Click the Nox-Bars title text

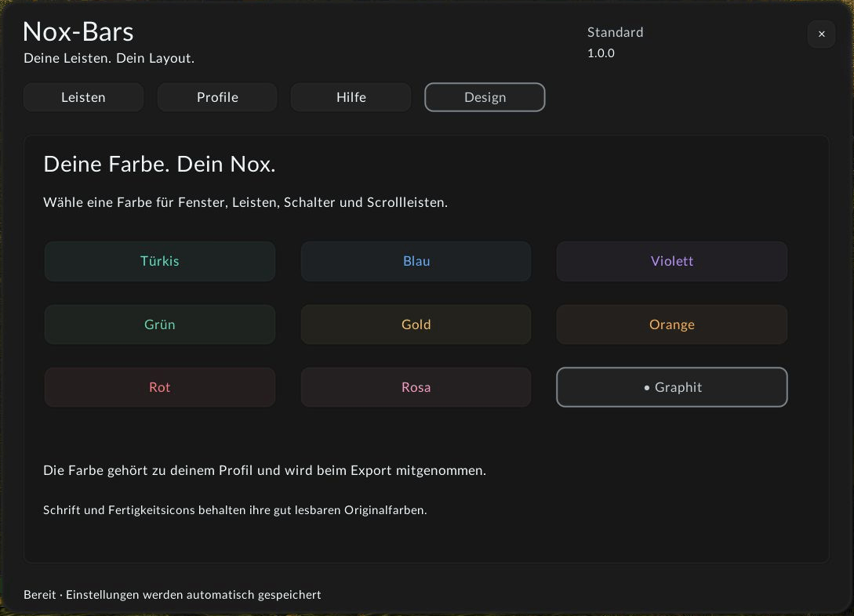[78, 31]
